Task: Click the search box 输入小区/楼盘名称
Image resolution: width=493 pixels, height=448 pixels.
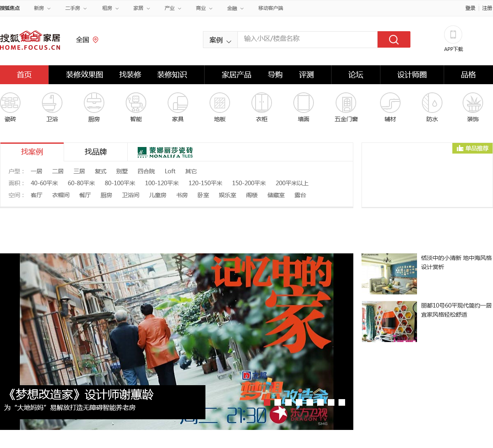Action: point(307,39)
